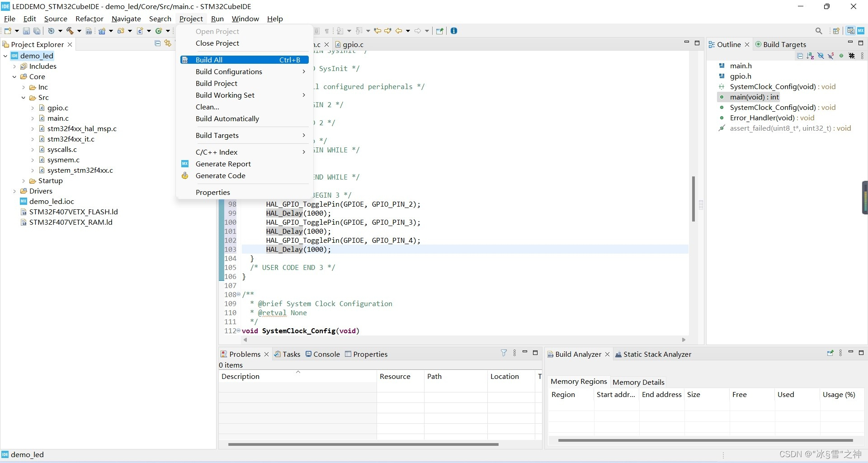
Task: Collapse the Core folder
Action: tap(14, 77)
